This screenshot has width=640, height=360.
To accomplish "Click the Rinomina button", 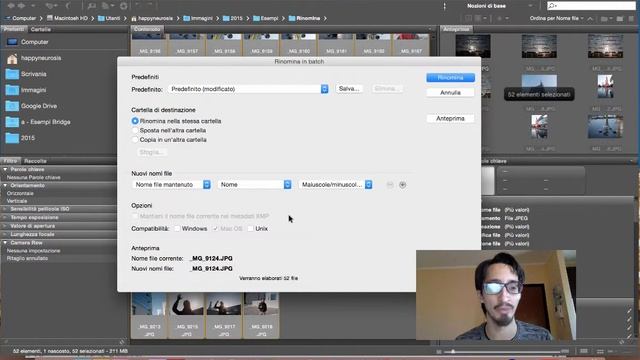I will [x=450, y=78].
